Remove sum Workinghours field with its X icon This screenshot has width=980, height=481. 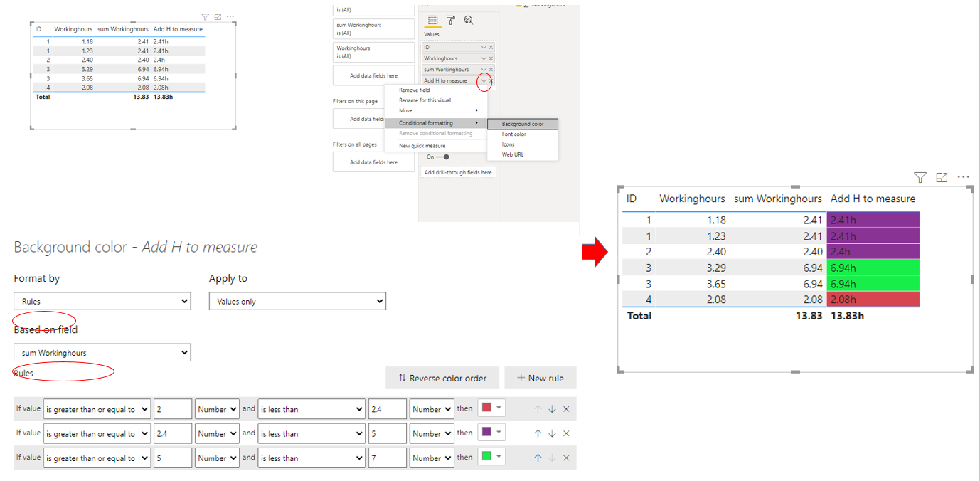[491, 70]
